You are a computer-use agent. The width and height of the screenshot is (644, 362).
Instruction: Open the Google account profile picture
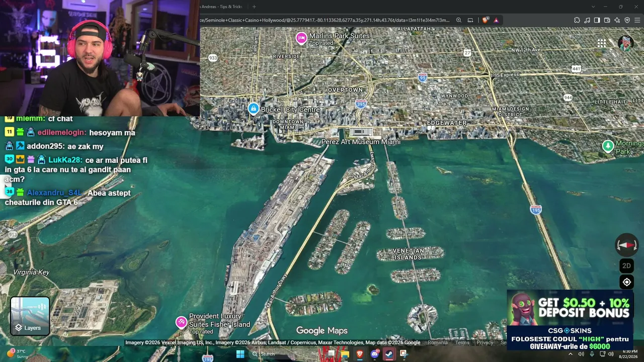(x=625, y=43)
